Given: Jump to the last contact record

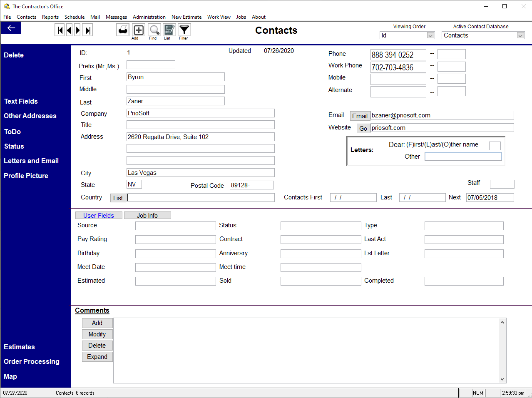Looking at the screenshot, I should coord(87,30).
